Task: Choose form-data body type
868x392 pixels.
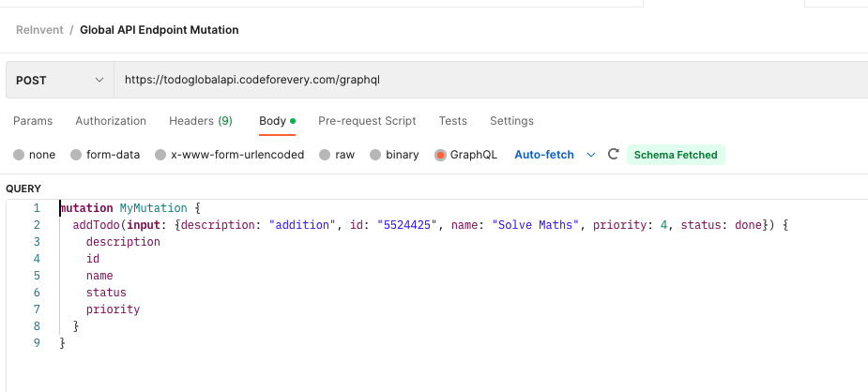Action: pos(76,156)
